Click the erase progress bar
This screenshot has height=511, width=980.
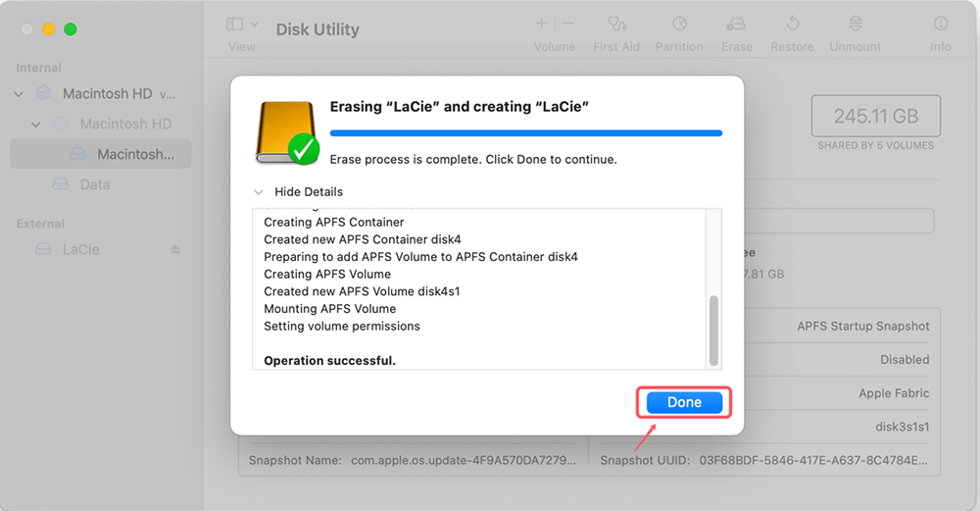click(x=525, y=132)
